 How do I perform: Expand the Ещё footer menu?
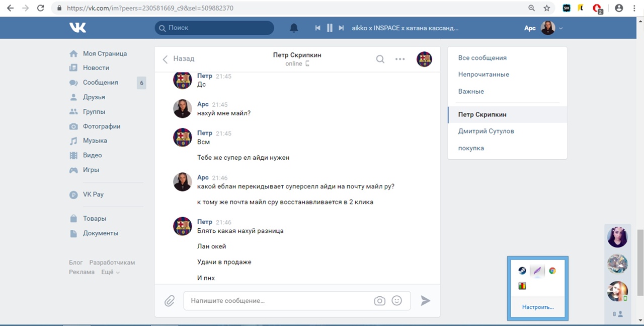110,272
